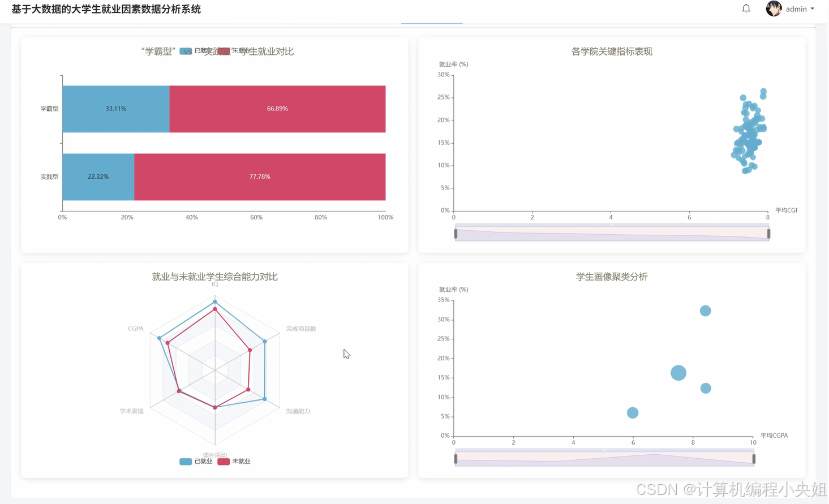The width and height of the screenshot is (829, 504).
Task: Click the 66.89% red bar segment
Action: tap(277, 109)
